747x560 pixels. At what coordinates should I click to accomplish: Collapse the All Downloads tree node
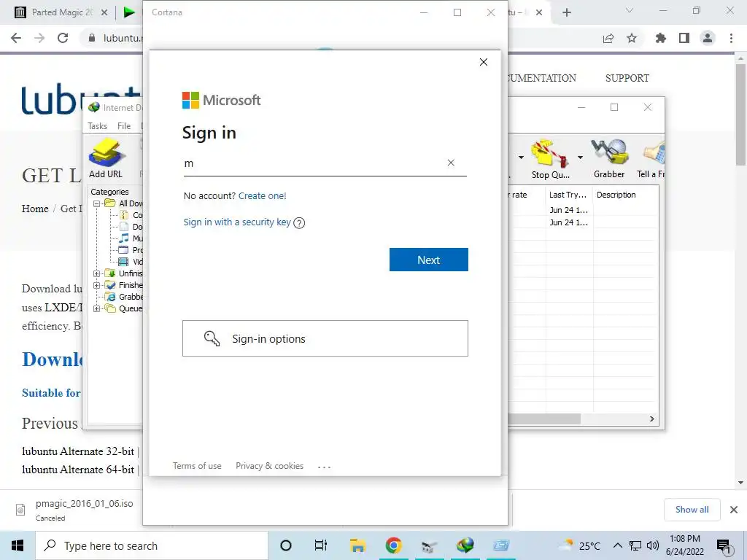coord(96,203)
